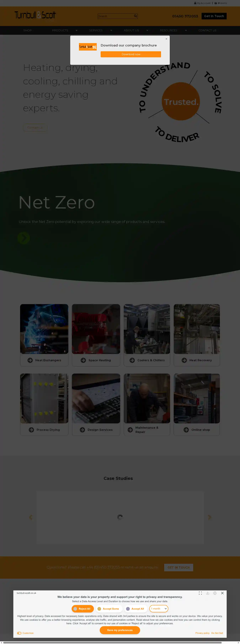Click the Download now button
Viewport: 240px width, 644px height.
click(x=131, y=54)
